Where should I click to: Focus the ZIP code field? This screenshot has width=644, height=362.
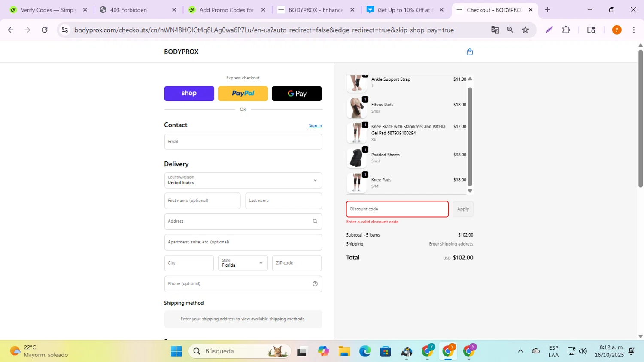coord(297,263)
